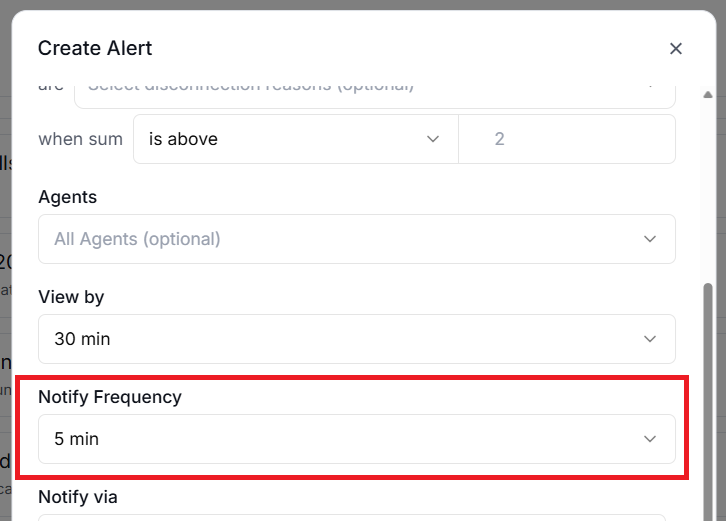This screenshot has width=726, height=521.
Task: Click chevron arrow in the 'is above' dropdown
Action: tap(433, 139)
